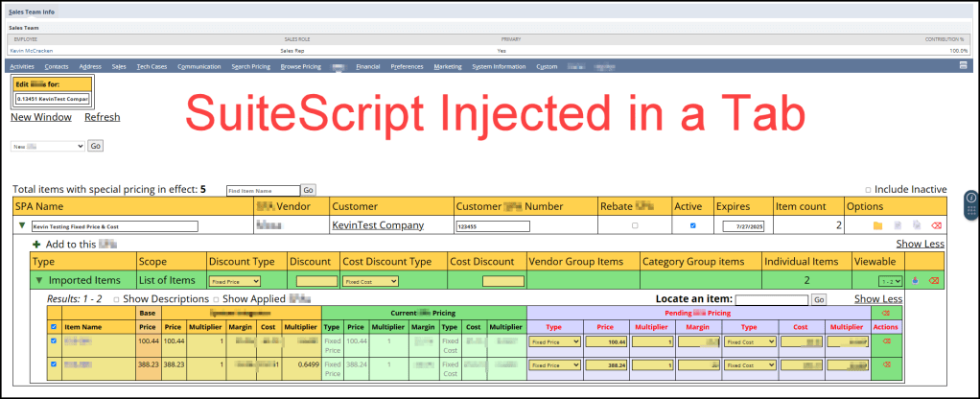
Task: Click the folder icon in SPA Options
Action: pos(877,225)
